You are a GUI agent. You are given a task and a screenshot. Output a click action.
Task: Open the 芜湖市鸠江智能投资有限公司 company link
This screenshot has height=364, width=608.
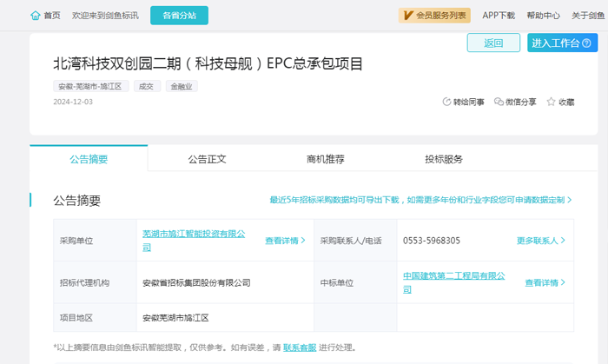pos(195,235)
